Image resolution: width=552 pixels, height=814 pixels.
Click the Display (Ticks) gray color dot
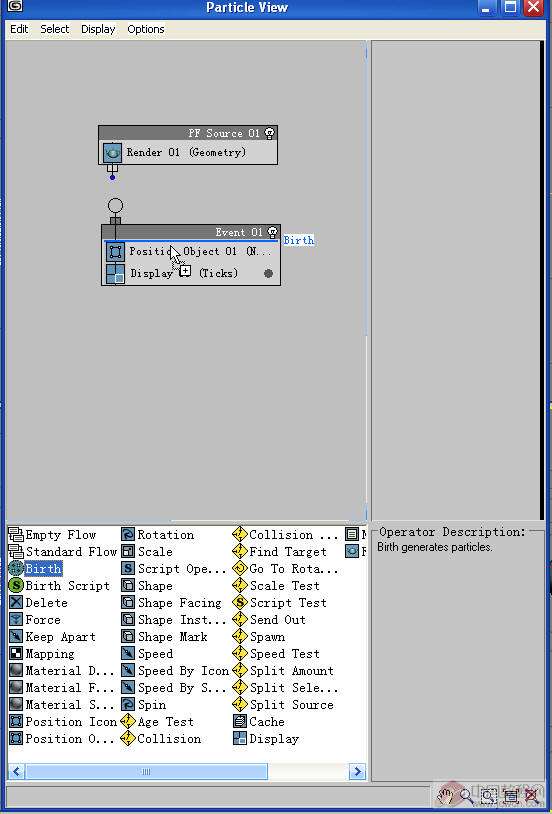(268, 274)
